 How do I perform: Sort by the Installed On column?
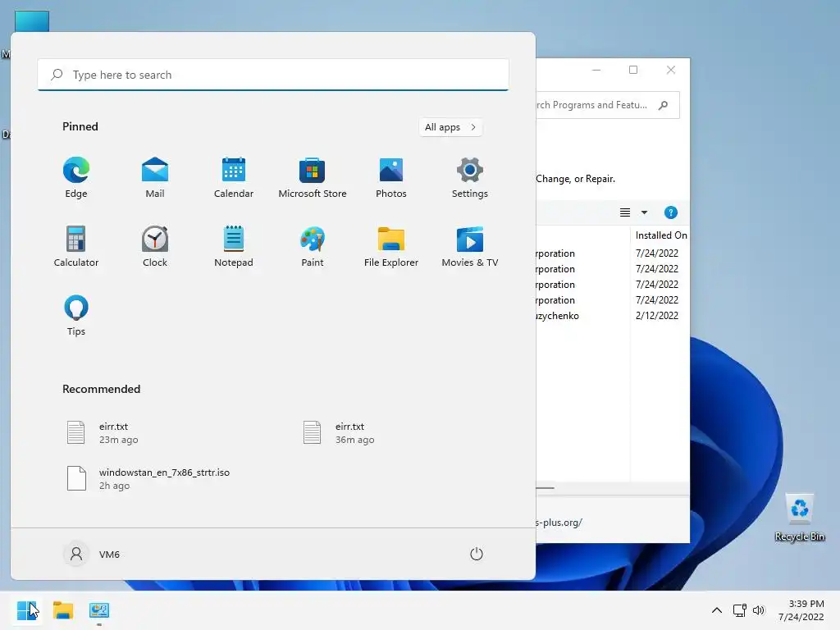click(660, 235)
